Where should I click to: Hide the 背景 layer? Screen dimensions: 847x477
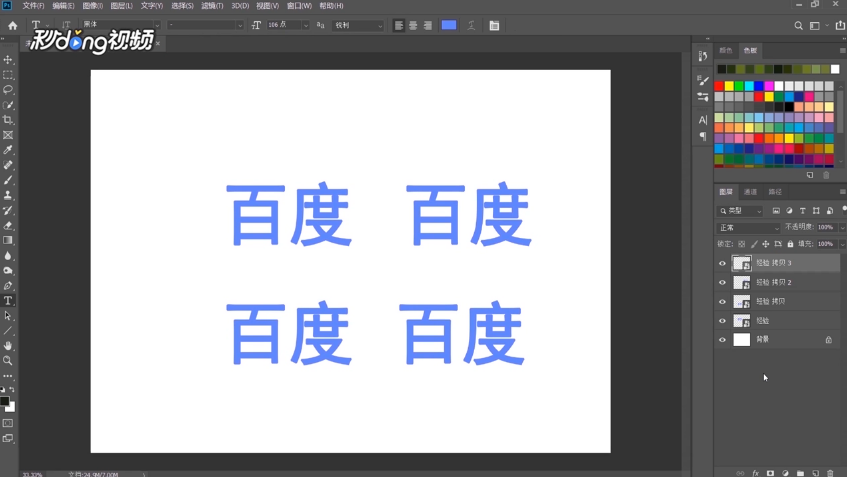[x=722, y=340]
